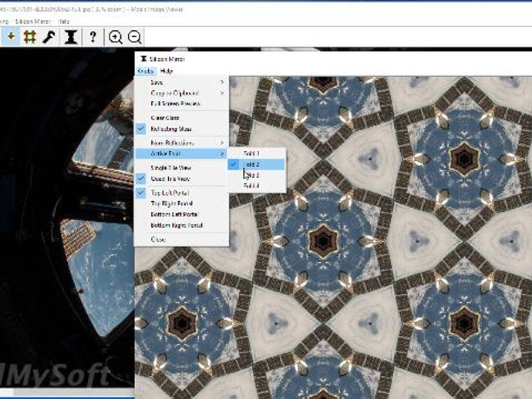Expand the Save submenu
The height and width of the screenshot is (399, 532).
click(181, 82)
